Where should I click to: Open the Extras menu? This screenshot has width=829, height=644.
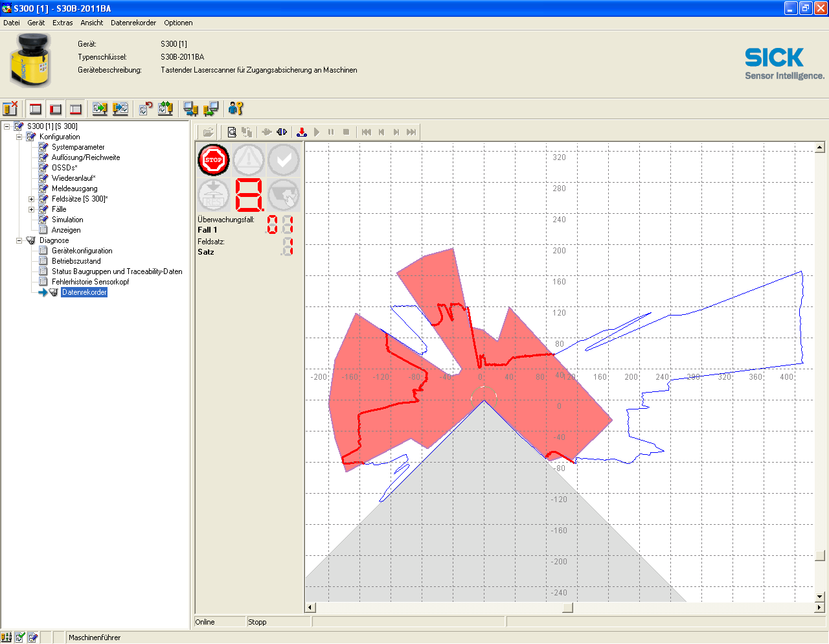coord(62,23)
